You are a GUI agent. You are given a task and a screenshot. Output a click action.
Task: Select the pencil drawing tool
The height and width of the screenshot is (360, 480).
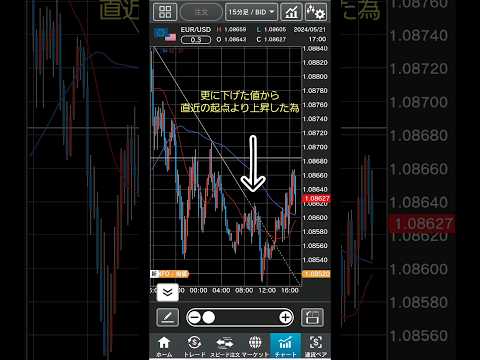[x=168, y=317]
